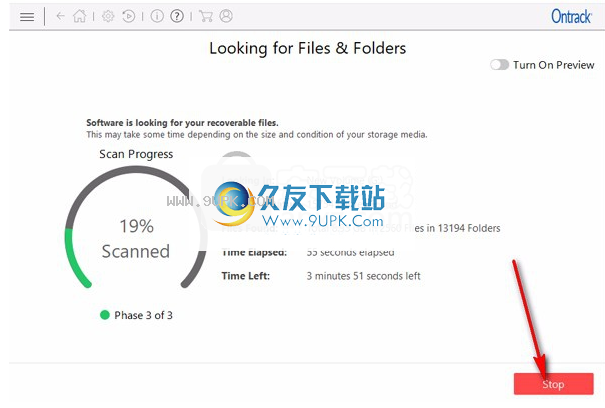Click the Ontrack logo
Viewport: 605px width, 408px height.
(571, 17)
